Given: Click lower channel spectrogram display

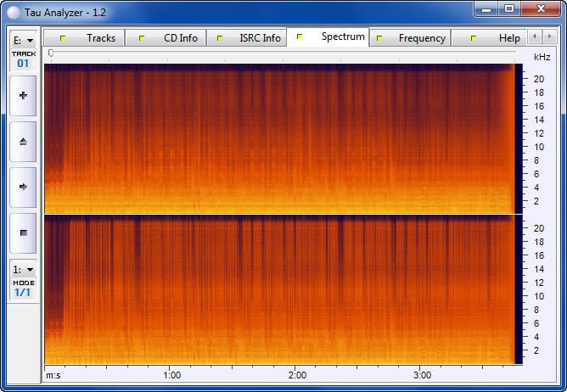Looking at the screenshot, I should [x=280, y=290].
